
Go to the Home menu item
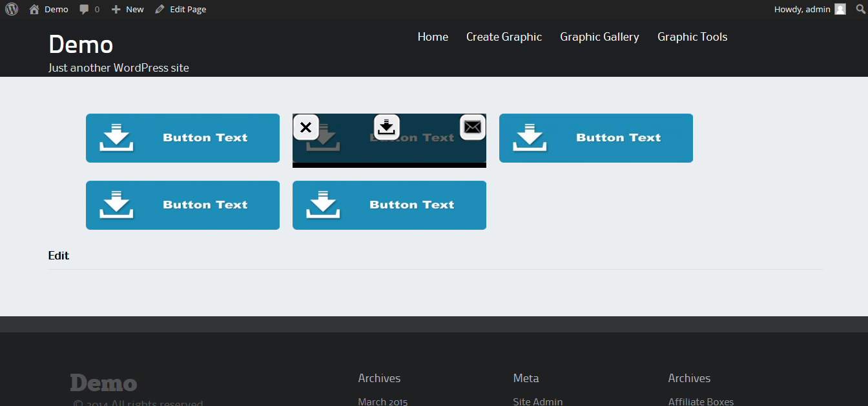pyautogui.click(x=433, y=37)
